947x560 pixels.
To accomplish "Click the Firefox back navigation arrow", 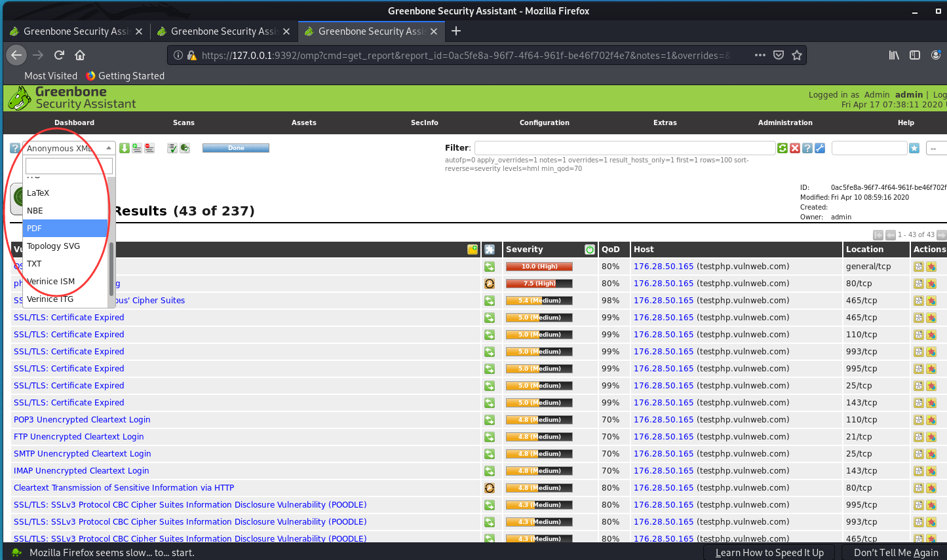I will point(16,55).
